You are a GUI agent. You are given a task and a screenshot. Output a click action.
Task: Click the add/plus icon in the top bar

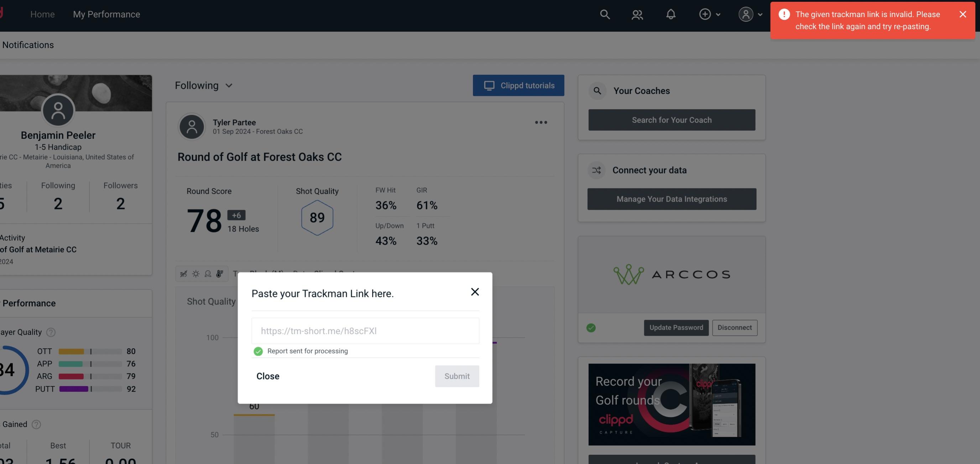(x=705, y=14)
